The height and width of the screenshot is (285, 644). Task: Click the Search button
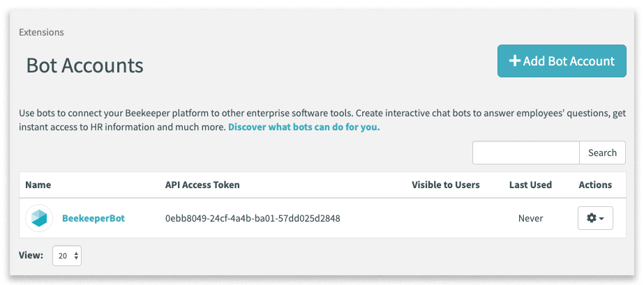(x=603, y=153)
